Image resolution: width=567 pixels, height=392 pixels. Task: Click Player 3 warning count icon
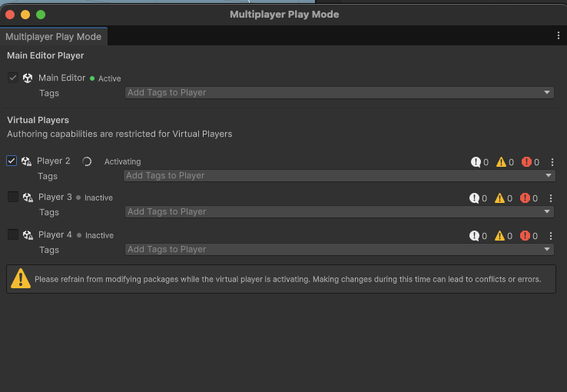click(499, 198)
